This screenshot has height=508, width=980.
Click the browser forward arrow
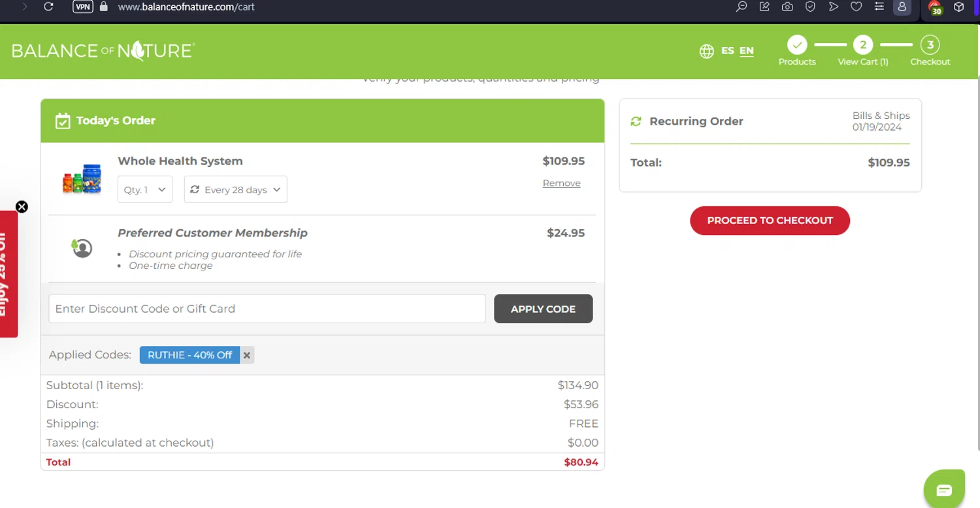[x=25, y=7]
